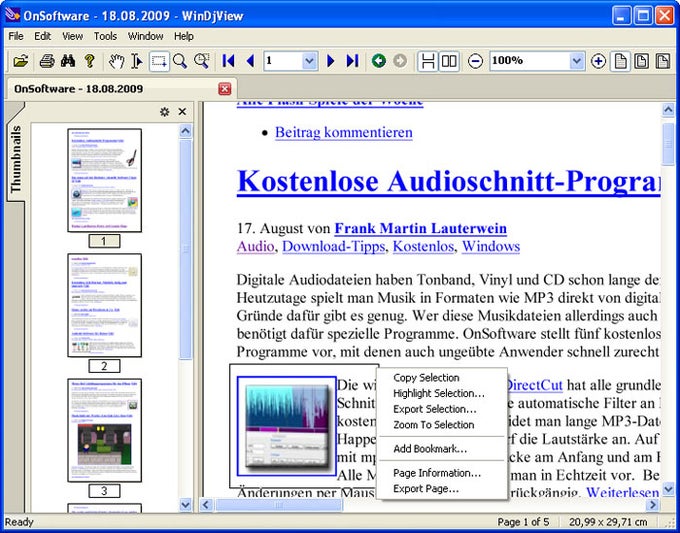The height and width of the screenshot is (533, 680).
Task: Open the Help menu
Action: coord(184,36)
